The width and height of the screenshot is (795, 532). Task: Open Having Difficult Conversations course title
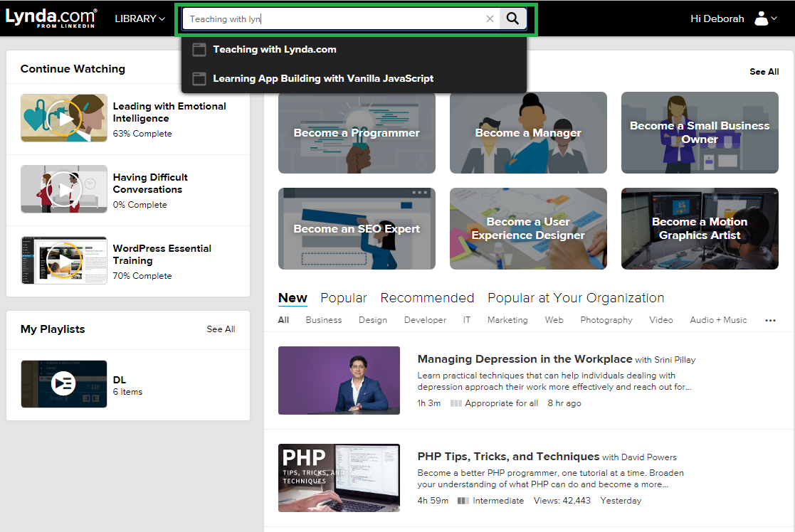tap(150, 183)
